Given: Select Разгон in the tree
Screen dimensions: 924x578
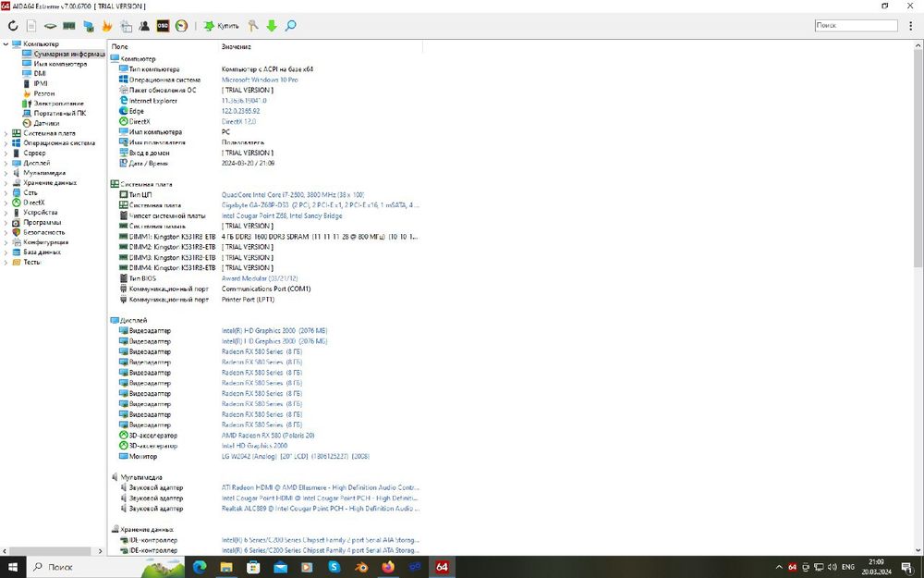Looking at the screenshot, I should 43,93.
